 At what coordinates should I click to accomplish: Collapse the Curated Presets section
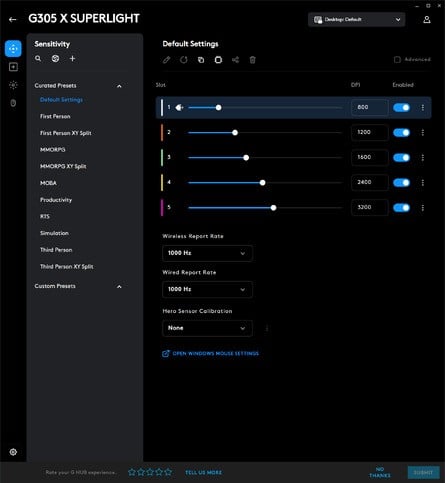click(x=119, y=86)
